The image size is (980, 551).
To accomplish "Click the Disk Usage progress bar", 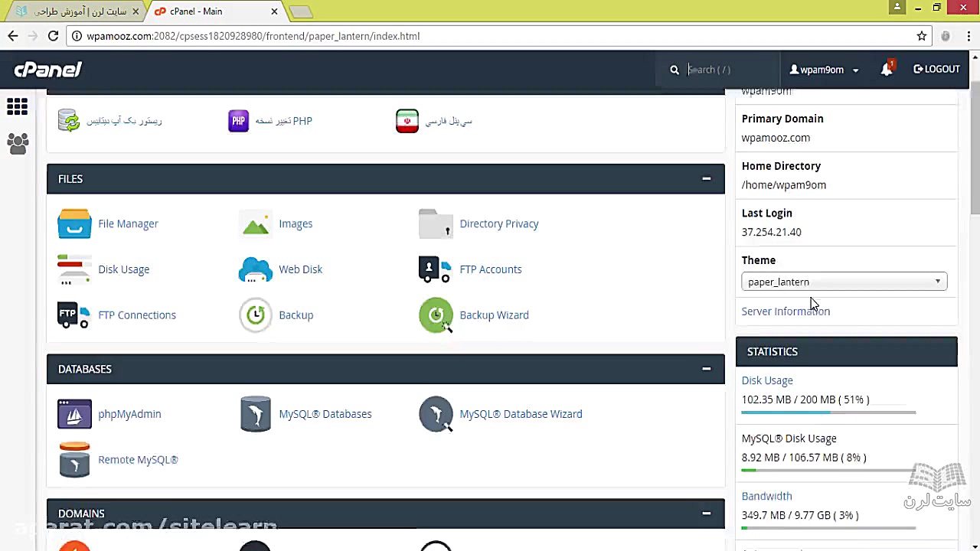I will 828,412.
